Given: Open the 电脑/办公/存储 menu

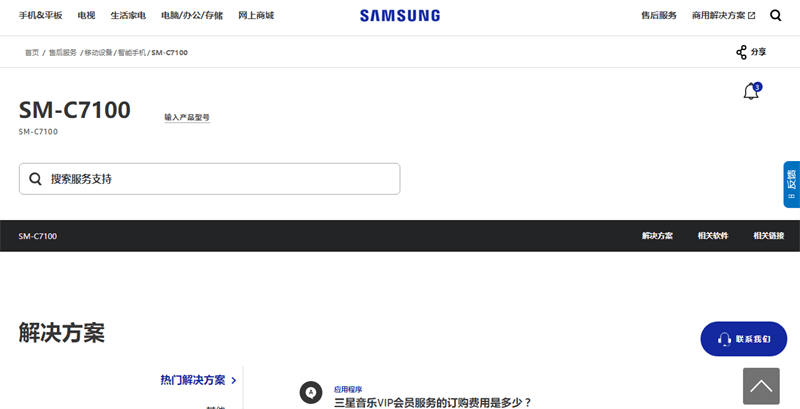Looking at the screenshot, I should tap(192, 15).
